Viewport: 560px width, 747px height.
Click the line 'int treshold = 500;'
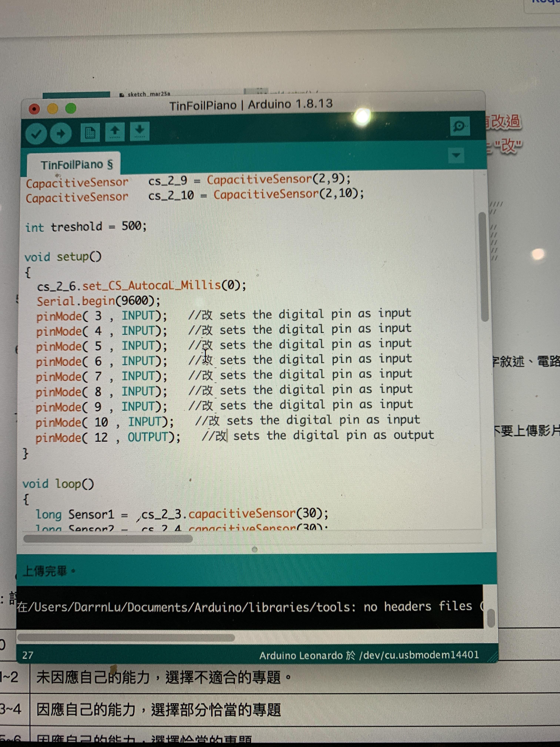pos(86,227)
